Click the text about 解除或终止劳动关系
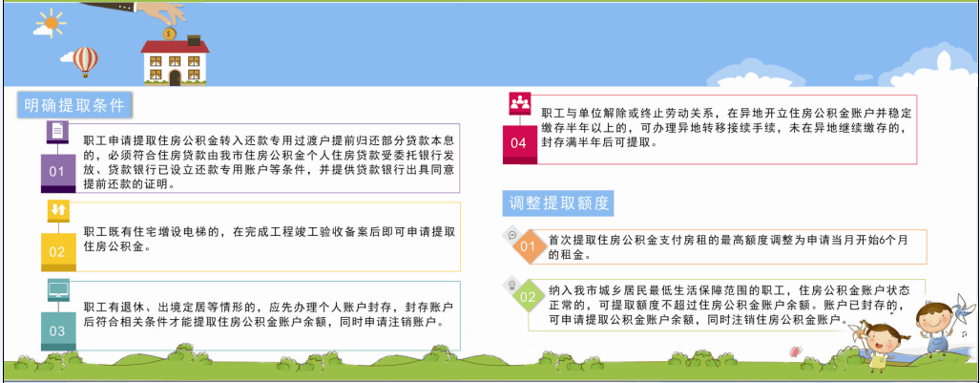The height and width of the screenshot is (383, 980). click(725, 127)
